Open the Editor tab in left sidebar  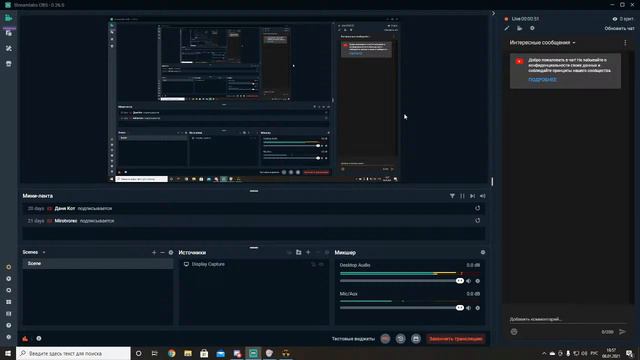coord(9,18)
